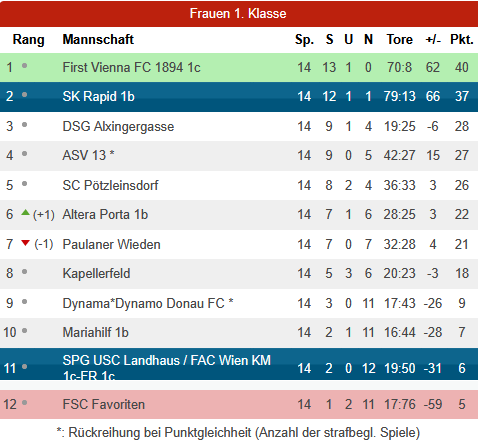The image size is (480, 441).
Task: Click the gray dot next to rank 12
Action: coord(24,403)
